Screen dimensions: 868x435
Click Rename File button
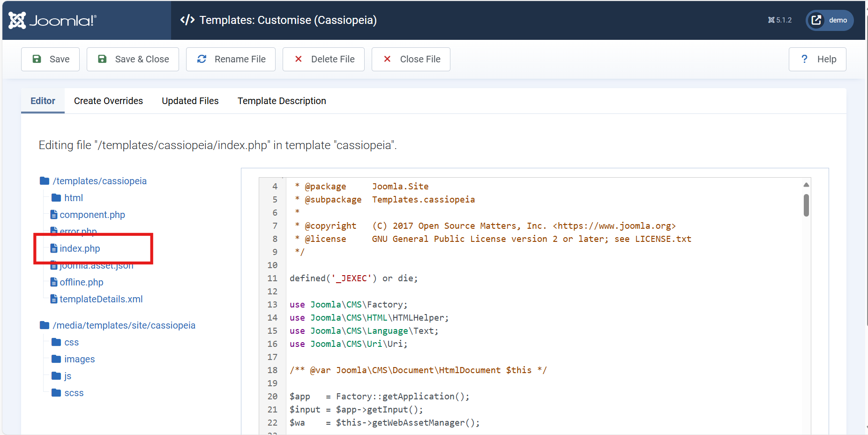231,59
